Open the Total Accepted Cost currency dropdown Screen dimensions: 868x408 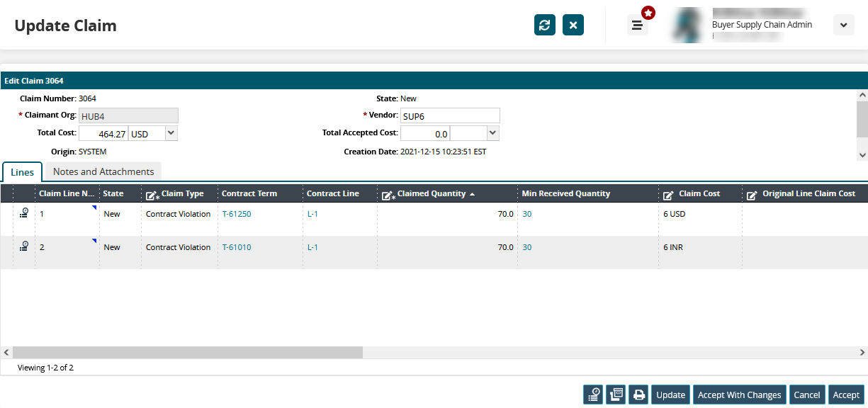point(493,133)
